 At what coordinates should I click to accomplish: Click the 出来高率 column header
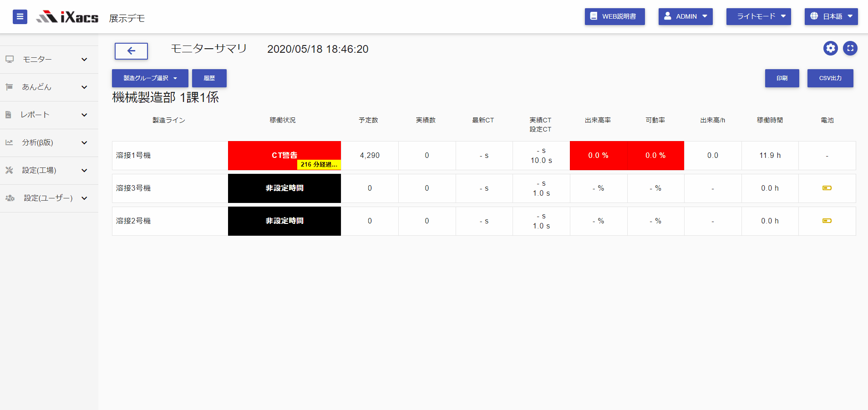(598, 120)
